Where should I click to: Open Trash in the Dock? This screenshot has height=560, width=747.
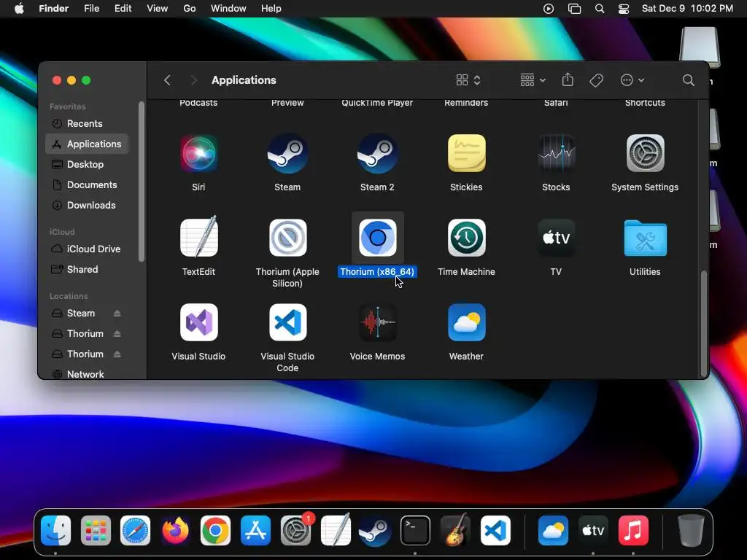coord(690,530)
